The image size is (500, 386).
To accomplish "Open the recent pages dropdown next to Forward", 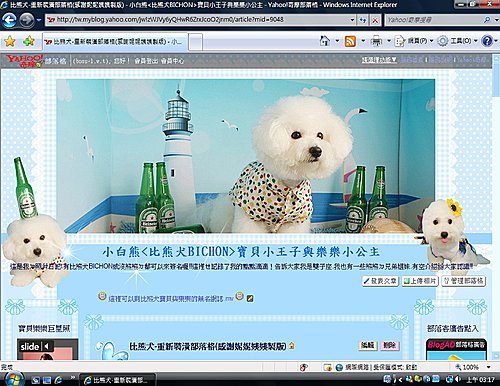I will tap(39, 20).
